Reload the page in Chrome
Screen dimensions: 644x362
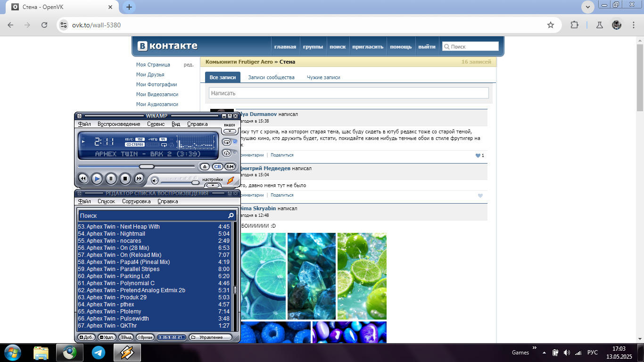point(44,25)
